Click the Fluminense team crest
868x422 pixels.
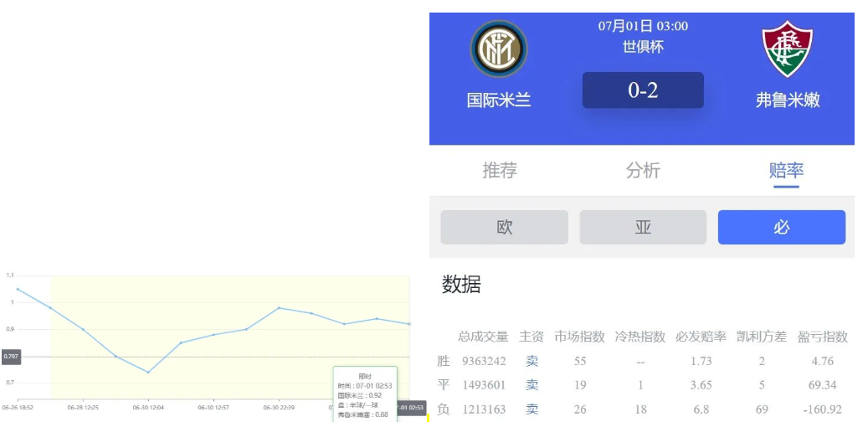coord(787,49)
